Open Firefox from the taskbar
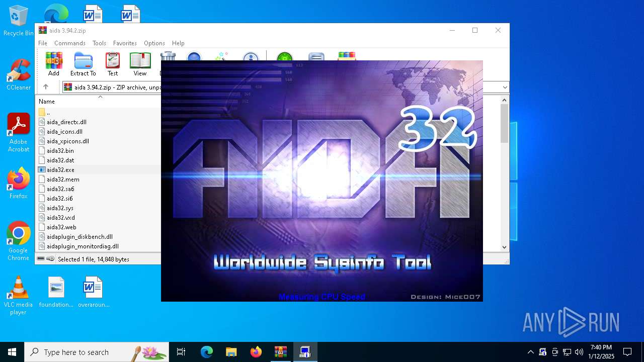Viewport: 644px width, 362px height. [x=256, y=352]
